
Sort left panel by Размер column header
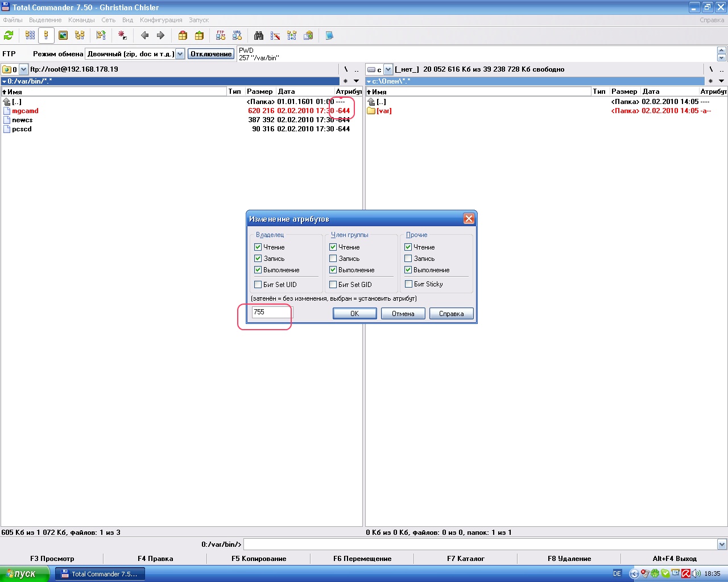pyautogui.click(x=260, y=92)
